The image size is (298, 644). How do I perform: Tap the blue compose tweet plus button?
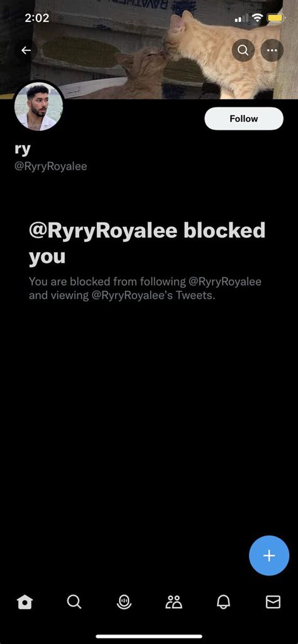(x=269, y=555)
